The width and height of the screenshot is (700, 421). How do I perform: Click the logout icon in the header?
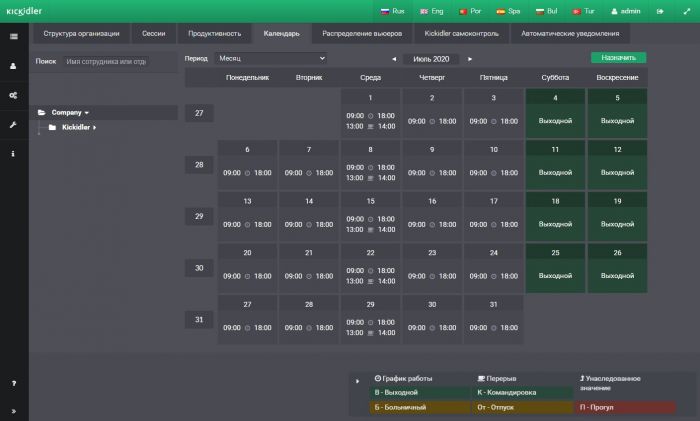pyautogui.click(x=660, y=11)
